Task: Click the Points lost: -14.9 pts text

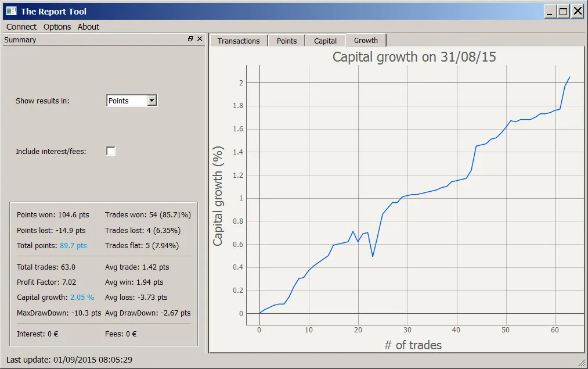Action: pos(51,231)
